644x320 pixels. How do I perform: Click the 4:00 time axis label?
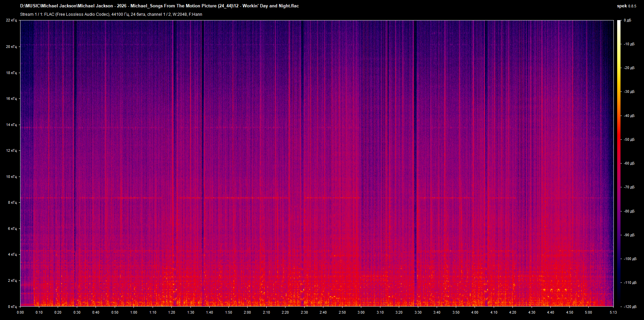475,312
